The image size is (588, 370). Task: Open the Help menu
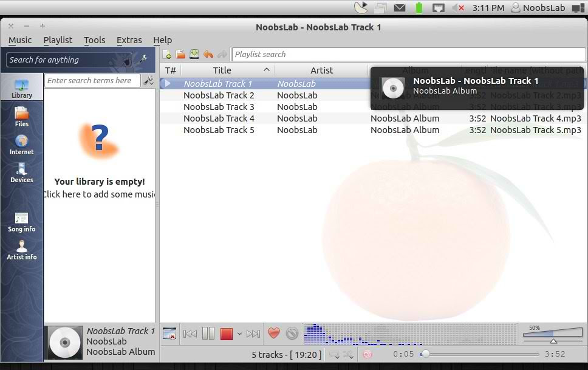coord(162,39)
